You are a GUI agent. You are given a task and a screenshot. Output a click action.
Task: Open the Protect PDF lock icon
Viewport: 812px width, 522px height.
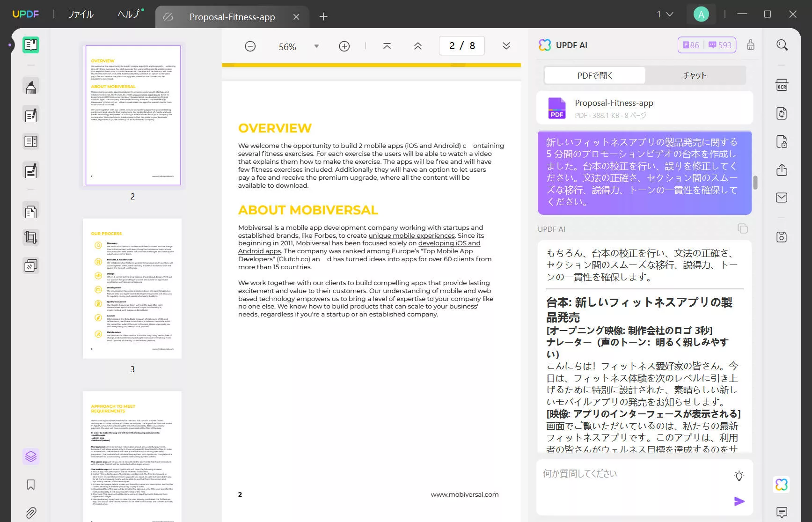pos(782,141)
